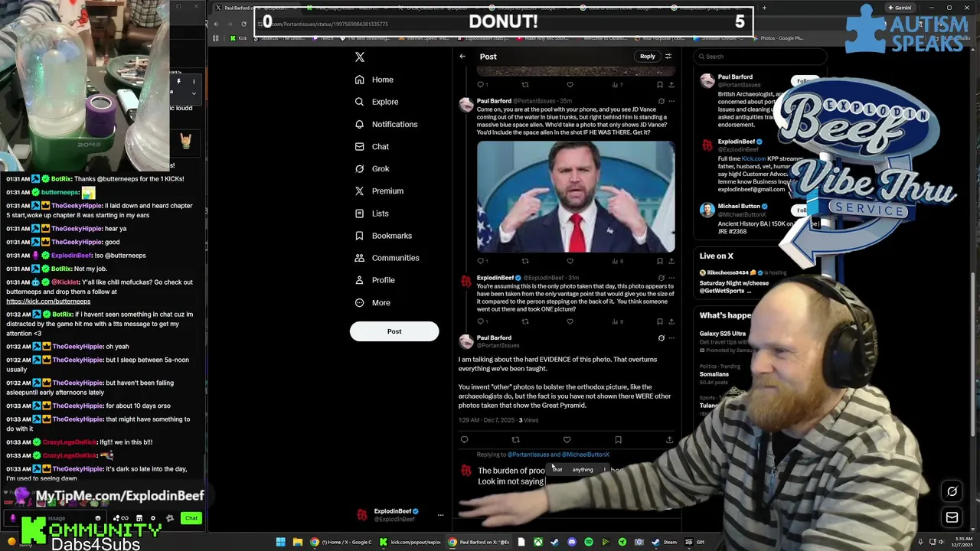980x551 pixels.
Task: Click the blue-white Post button in sidebar
Action: 394,331
